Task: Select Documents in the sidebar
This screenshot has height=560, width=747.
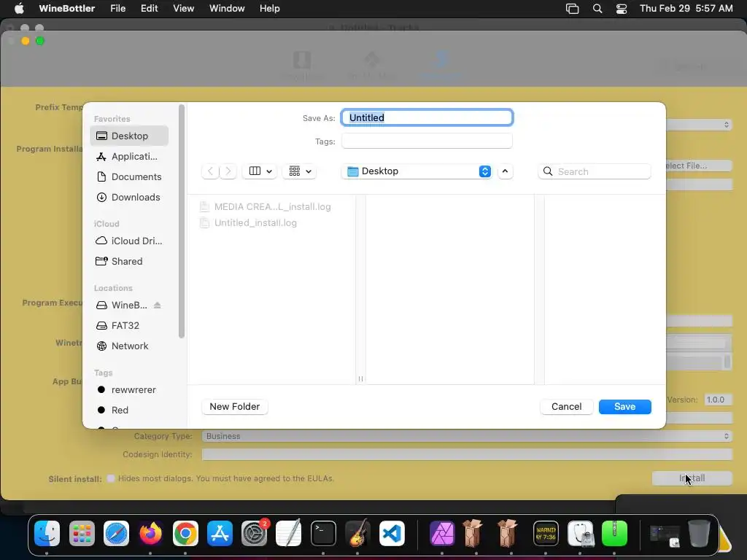Action: coord(129,176)
